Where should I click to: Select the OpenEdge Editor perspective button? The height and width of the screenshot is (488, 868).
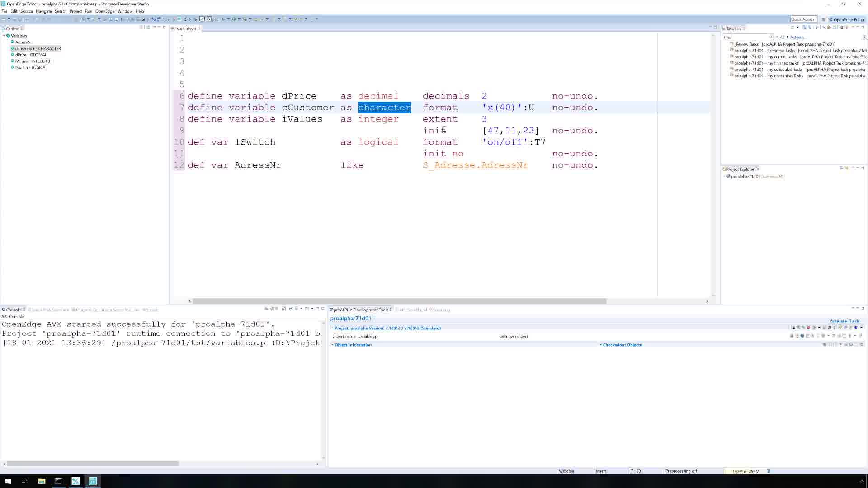tap(846, 19)
